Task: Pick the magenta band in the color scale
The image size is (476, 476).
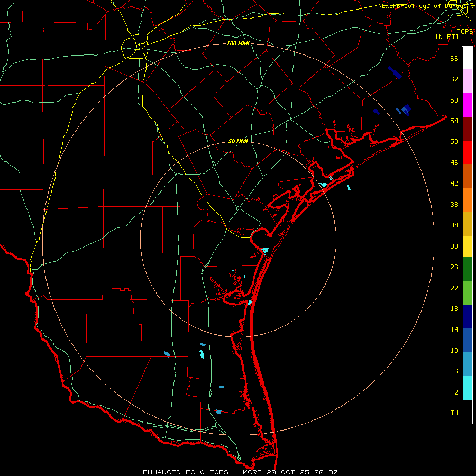Action: coord(467,105)
